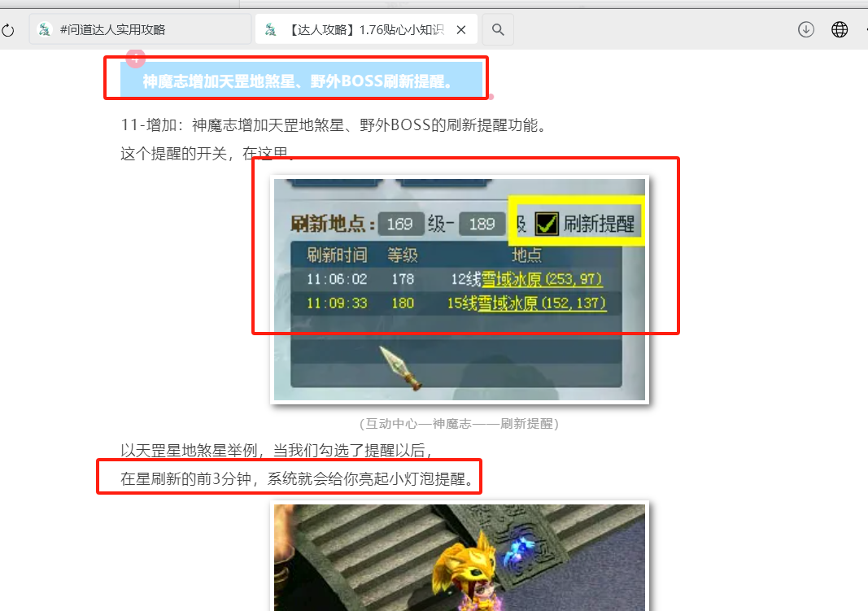Click the maximum level field showing 189
Viewport: 868px width, 611px height.
point(482,224)
